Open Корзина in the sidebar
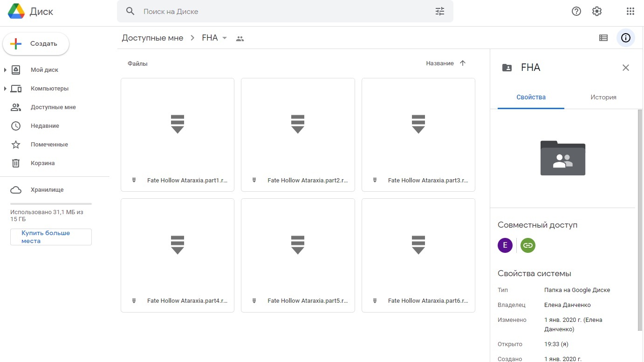 [x=42, y=163]
